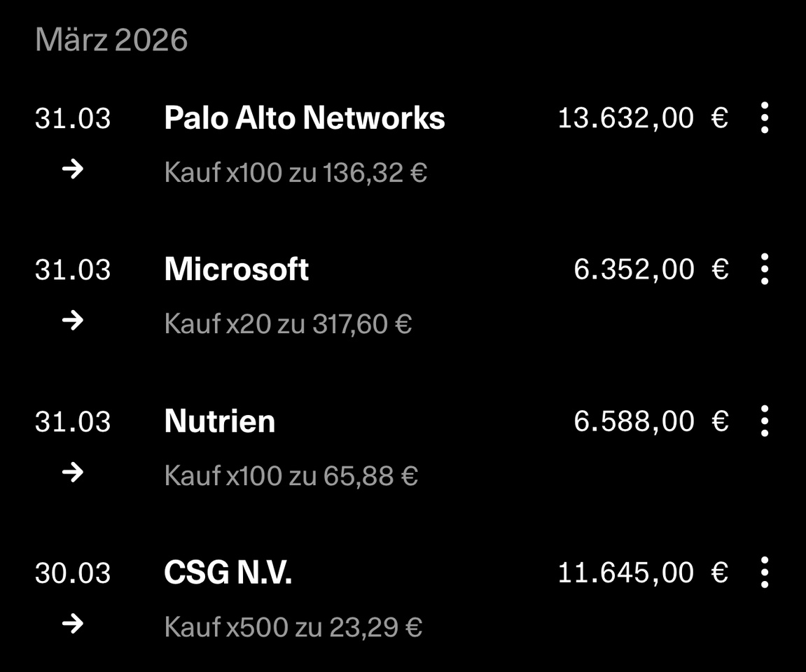Screen dimensions: 806x672
Task: Open Palo Alto Networks stock name
Action: click(305, 118)
